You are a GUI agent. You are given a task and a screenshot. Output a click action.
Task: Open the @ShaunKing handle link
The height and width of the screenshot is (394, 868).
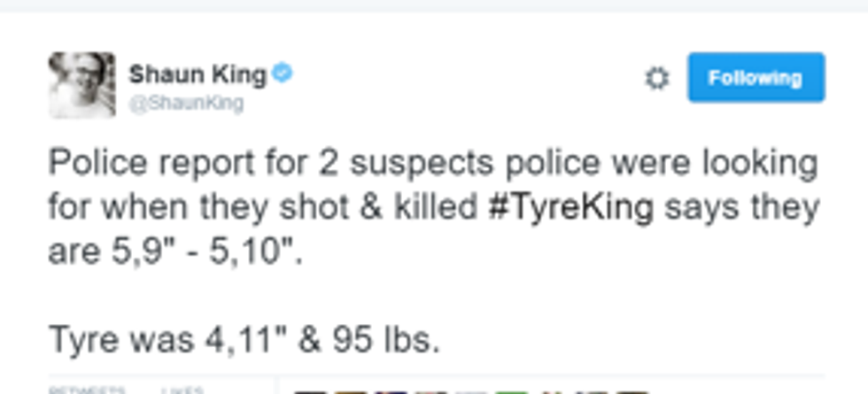click(x=186, y=104)
